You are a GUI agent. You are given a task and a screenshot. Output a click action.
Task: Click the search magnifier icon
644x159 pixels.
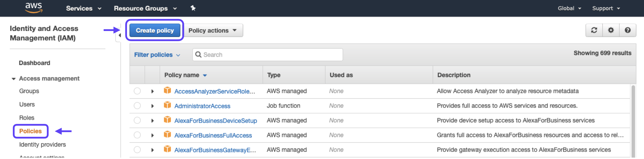point(198,55)
